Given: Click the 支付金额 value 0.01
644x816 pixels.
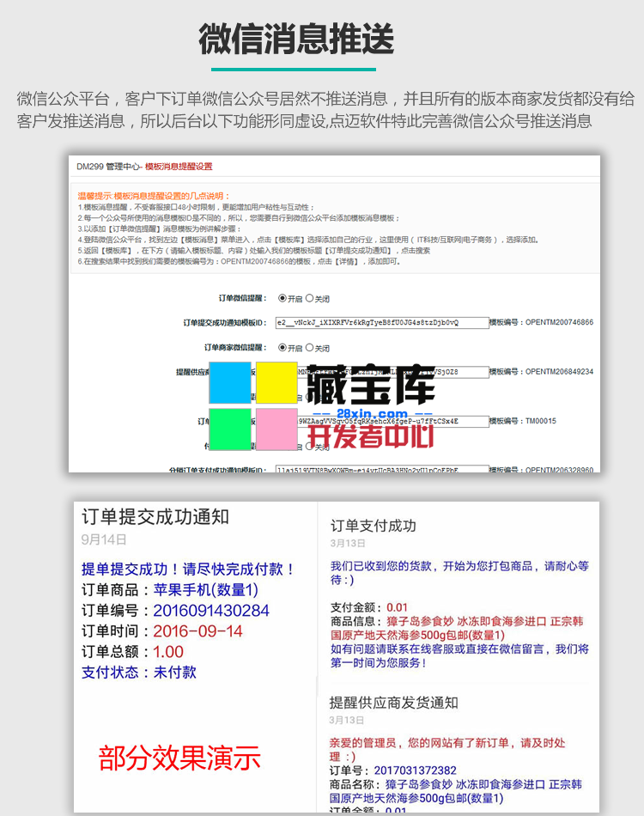Looking at the screenshot, I should [x=397, y=607].
